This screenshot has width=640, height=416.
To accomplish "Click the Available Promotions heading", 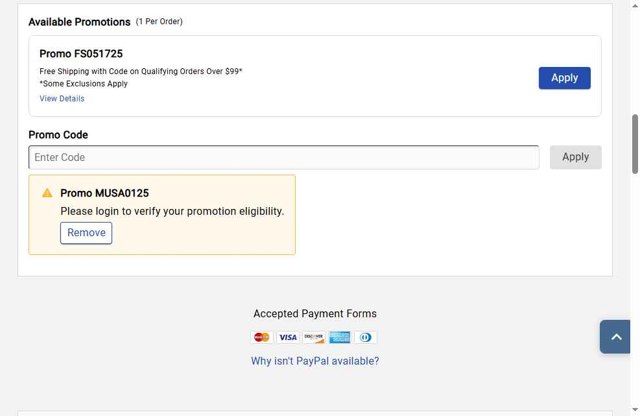I will click(x=79, y=22).
